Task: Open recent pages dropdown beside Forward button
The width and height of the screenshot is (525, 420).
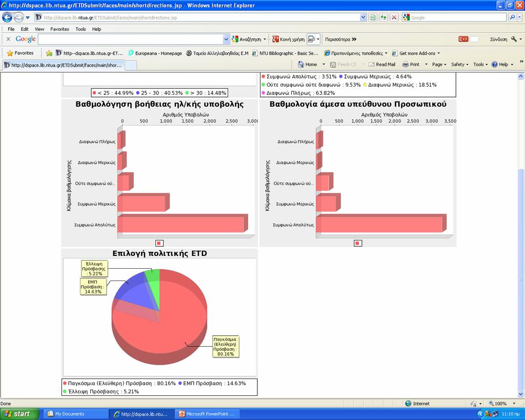Action: point(28,17)
